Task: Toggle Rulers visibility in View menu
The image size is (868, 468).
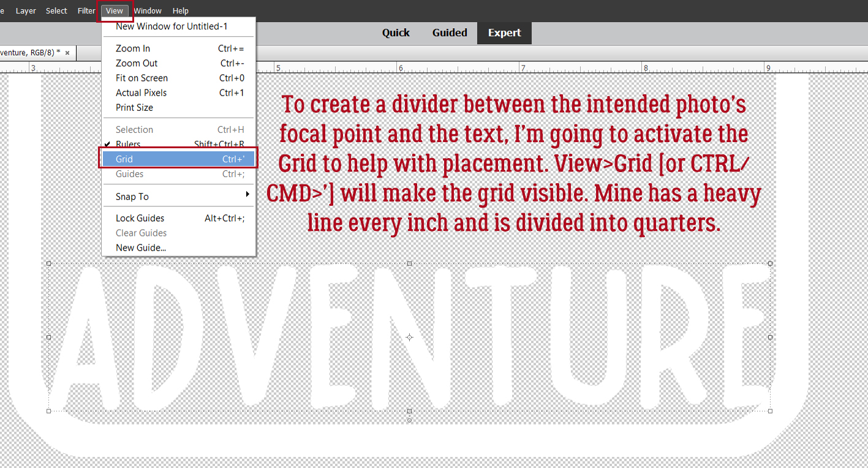Action: [x=179, y=145]
